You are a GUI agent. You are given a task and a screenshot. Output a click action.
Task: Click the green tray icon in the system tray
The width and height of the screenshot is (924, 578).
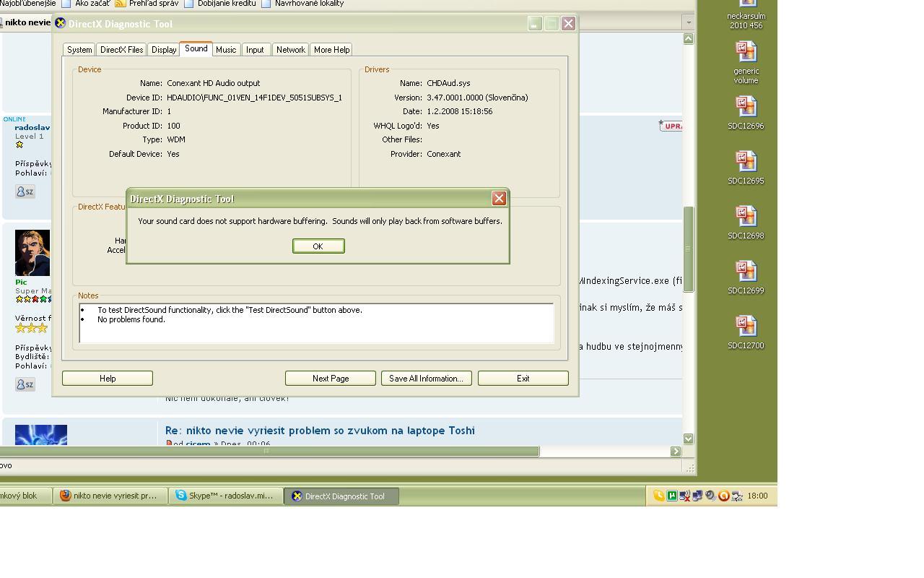point(671,496)
